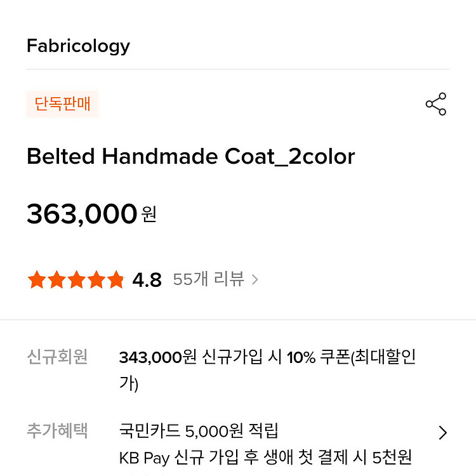Viewport: 476px width, 476px height.
Task: Click the second orange rating star
Action: tap(56, 279)
